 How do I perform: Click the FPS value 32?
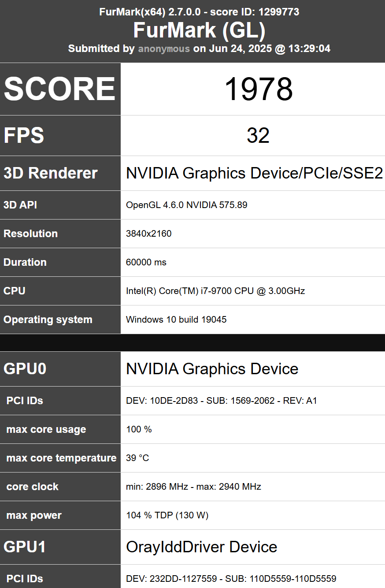pyautogui.click(x=258, y=136)
